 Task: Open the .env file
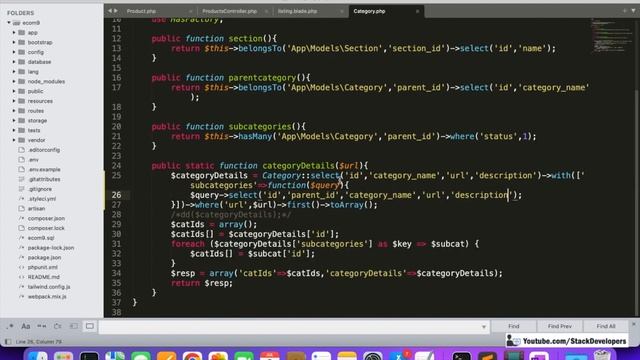33,160
